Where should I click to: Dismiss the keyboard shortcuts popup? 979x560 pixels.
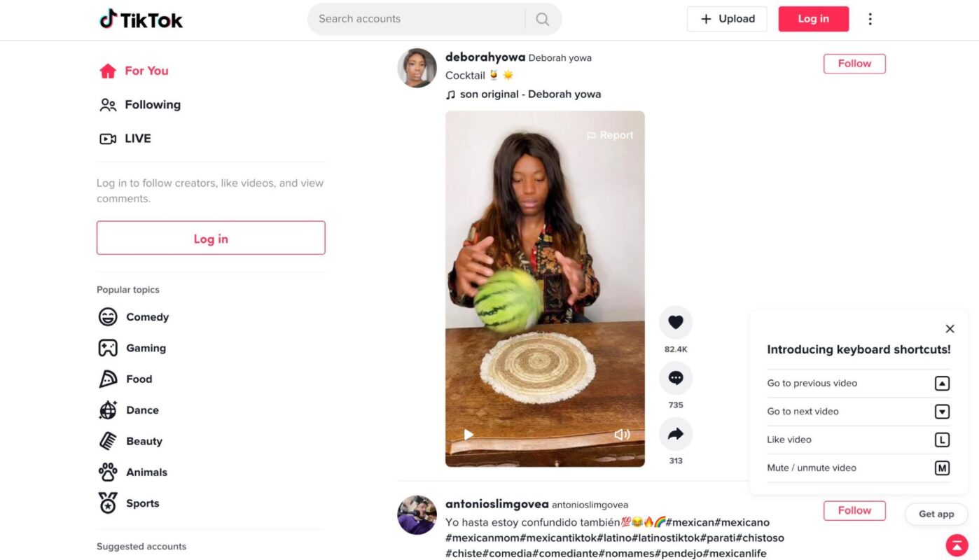[950, 328]
